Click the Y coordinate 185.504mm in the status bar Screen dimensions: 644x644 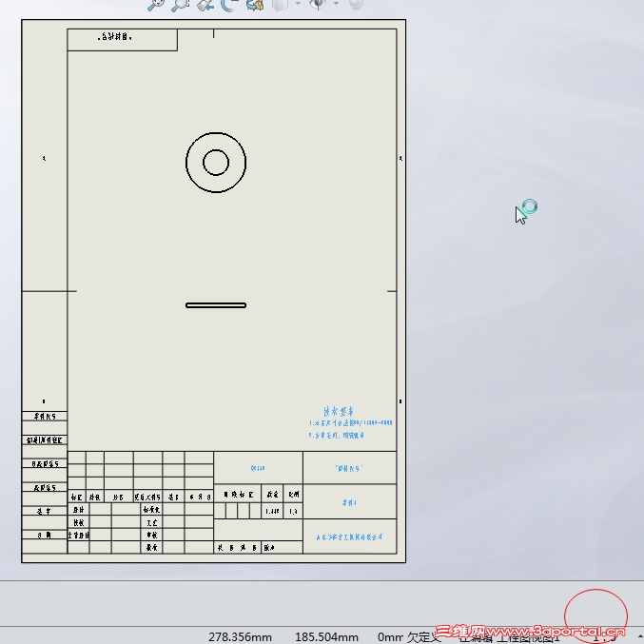tap(326, 637)
